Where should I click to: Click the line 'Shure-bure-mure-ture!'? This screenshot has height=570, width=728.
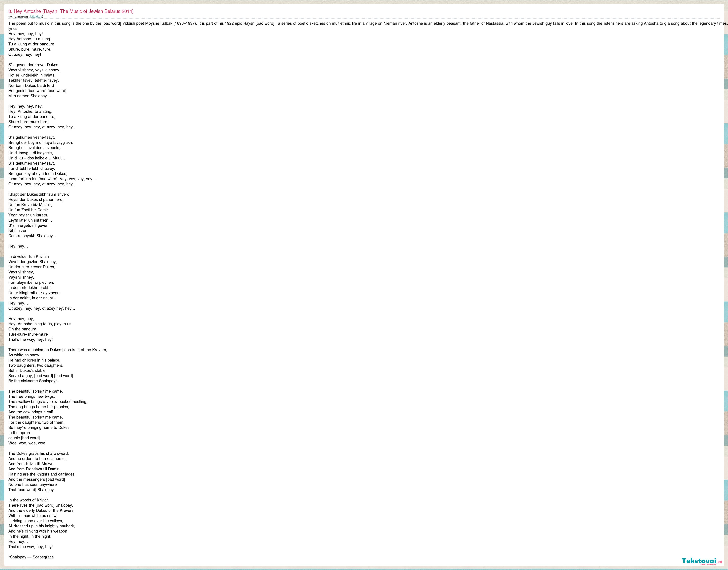[x=28, y=122]
